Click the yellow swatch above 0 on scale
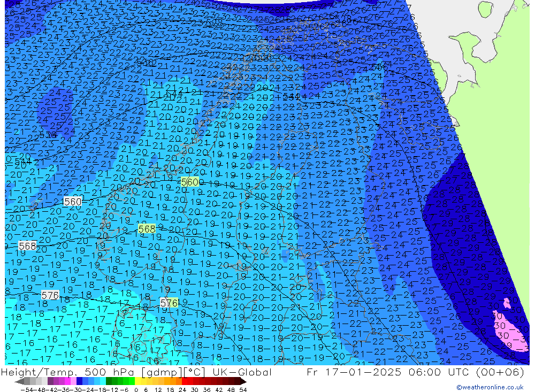535x392 pixels. pos(138,381)
